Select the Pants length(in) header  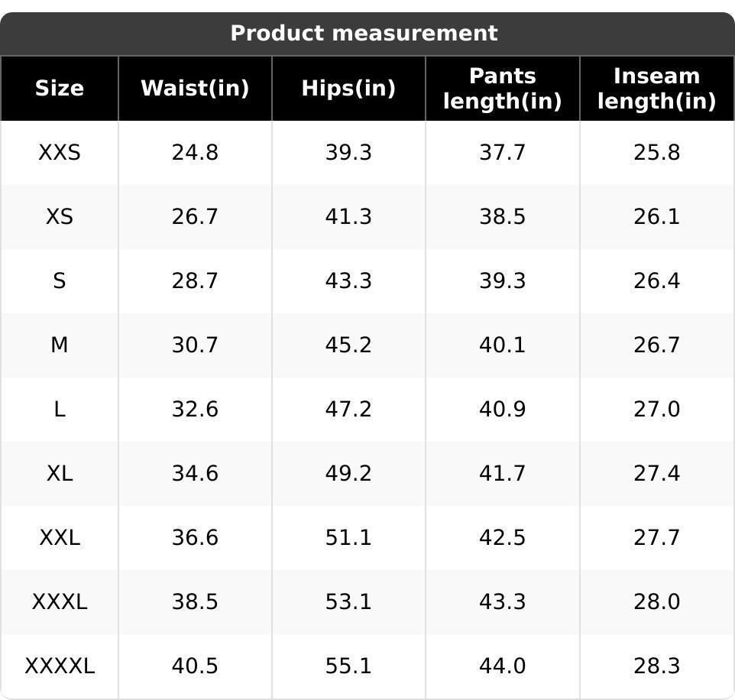pyautogui.click(x=503, y=88)
